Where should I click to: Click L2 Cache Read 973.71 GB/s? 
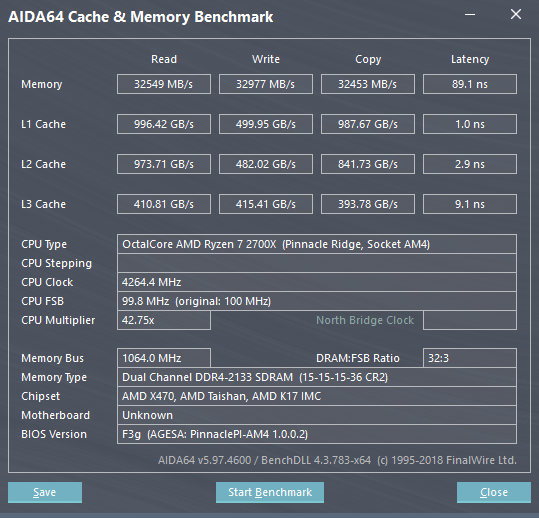(x=164, y=164)
